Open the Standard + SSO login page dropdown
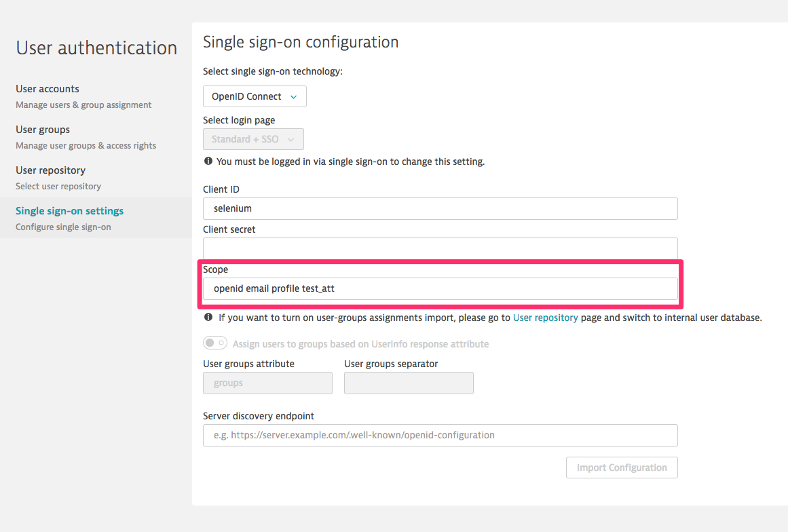Viewport: 788px width, 532px height. click(253, 139)
